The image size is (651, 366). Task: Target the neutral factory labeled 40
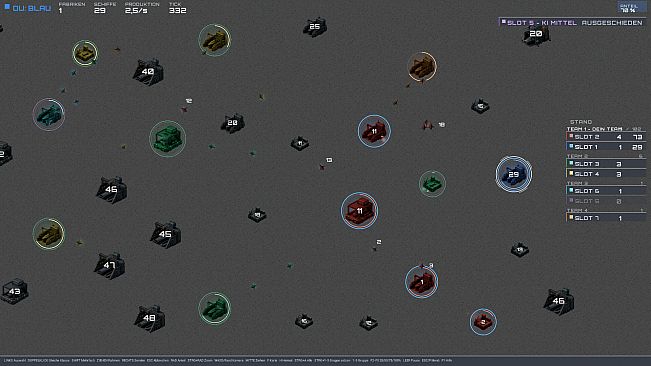(148, 72)
